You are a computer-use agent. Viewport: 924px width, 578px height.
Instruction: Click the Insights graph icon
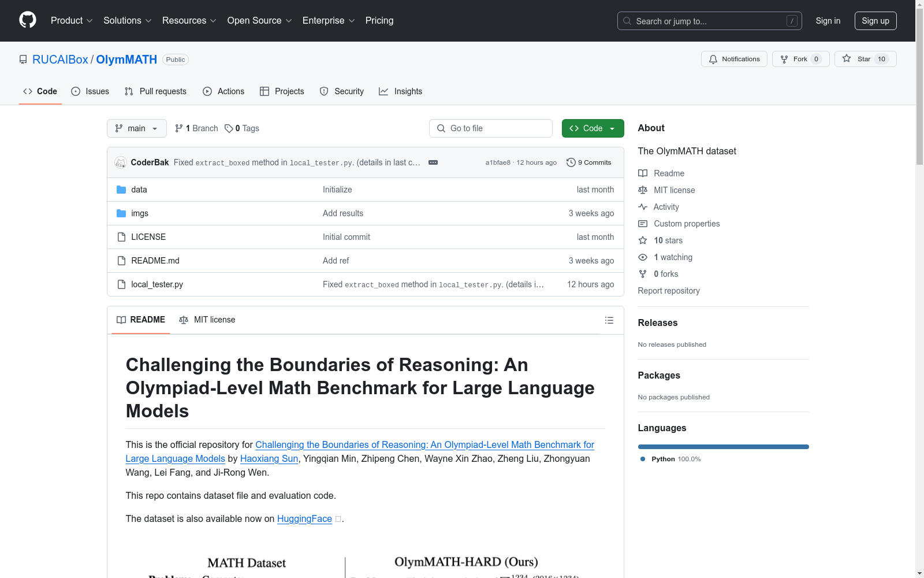point(383,91)
